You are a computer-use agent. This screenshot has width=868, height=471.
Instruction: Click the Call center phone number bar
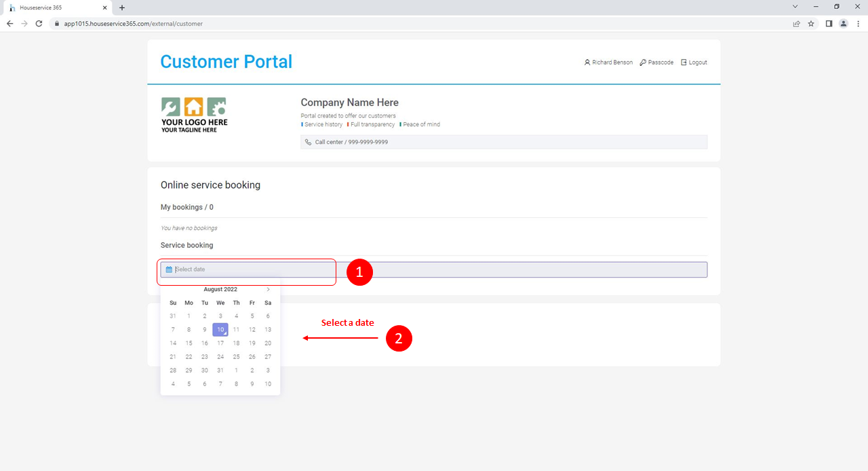pos(504,142)
